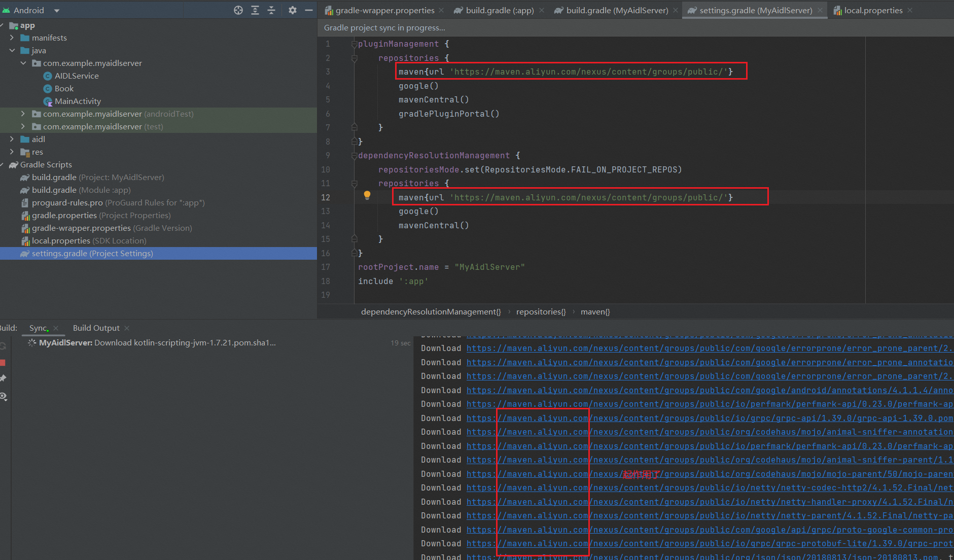Click the Collapse All icon in Project toolbar

(x=271, y=10)
